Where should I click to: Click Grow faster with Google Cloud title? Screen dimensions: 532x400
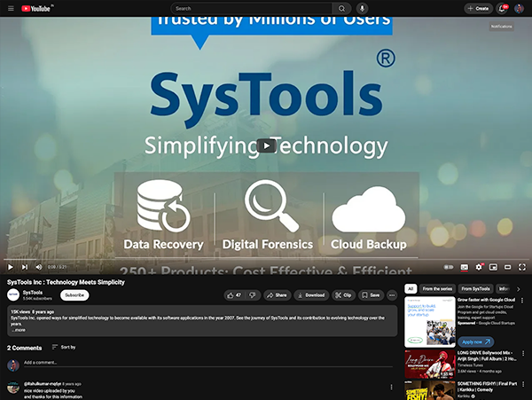486,300
